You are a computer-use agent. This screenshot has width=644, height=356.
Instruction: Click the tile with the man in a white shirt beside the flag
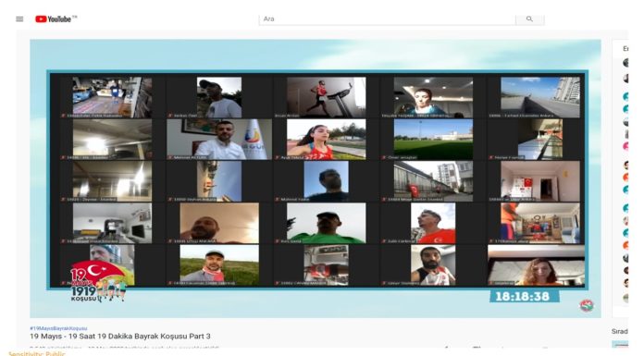[x=219, y=140]
